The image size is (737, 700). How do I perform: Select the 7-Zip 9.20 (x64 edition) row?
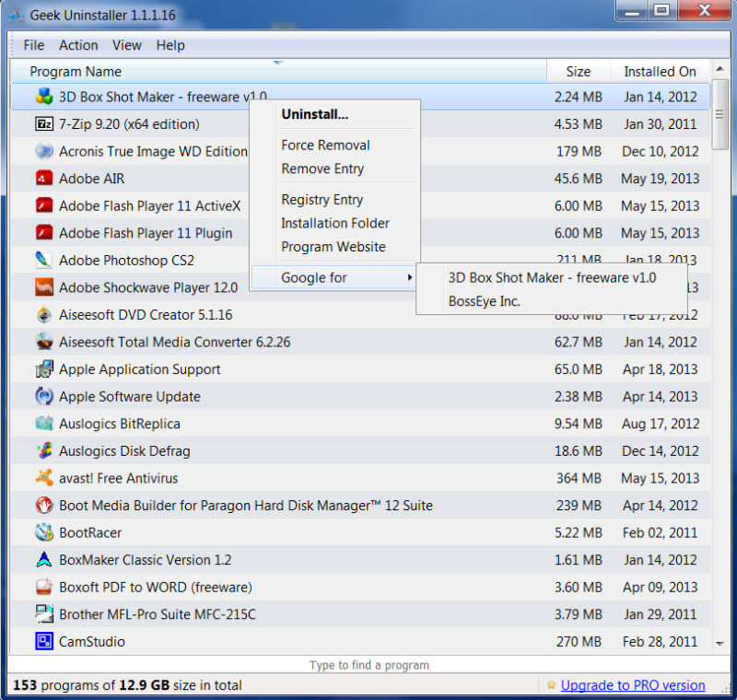[360, 124]
